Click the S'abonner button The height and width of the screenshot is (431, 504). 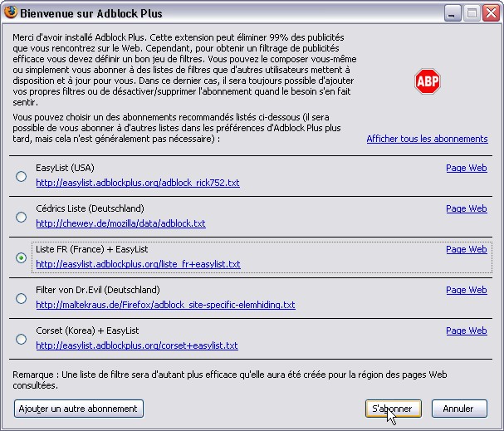[393, 409]
